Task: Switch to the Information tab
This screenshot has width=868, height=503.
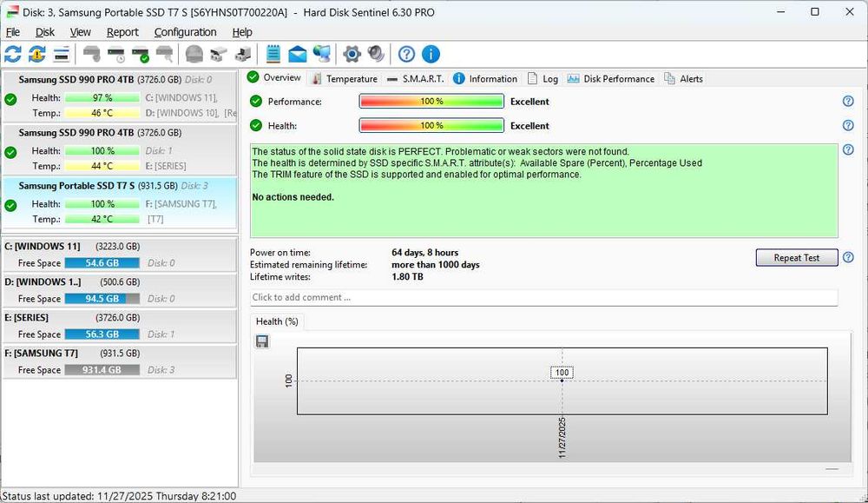Action: click(x=485, y=79)
